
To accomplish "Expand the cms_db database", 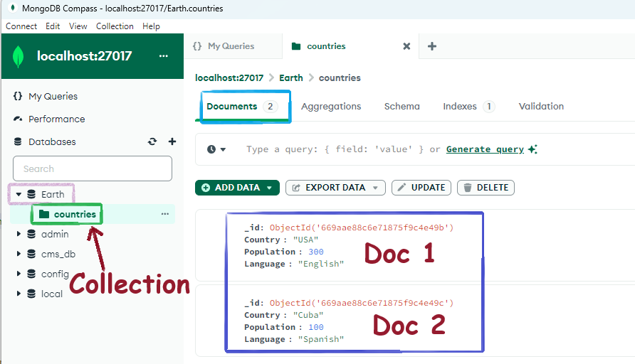I will (19, 254).
